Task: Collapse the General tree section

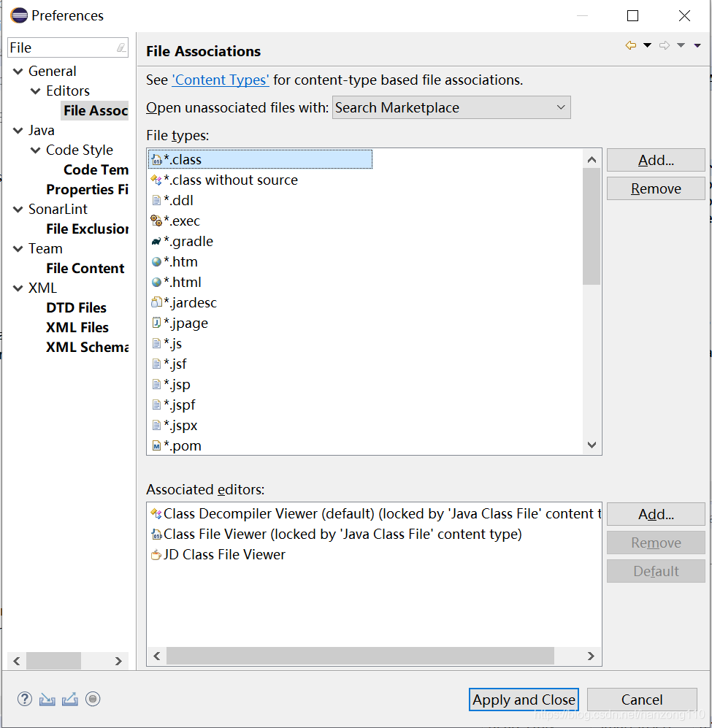Action: point(18,71)
